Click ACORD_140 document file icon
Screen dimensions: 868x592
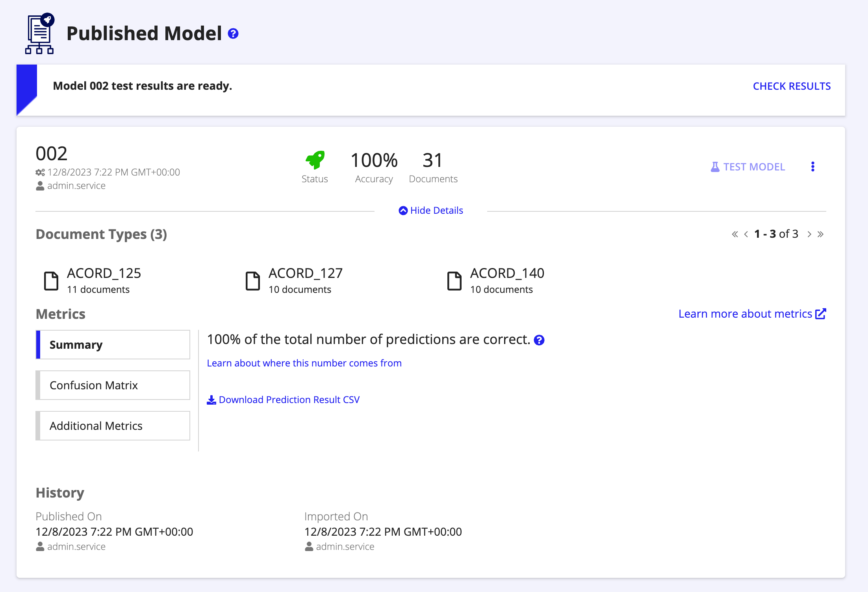point(454,281)
